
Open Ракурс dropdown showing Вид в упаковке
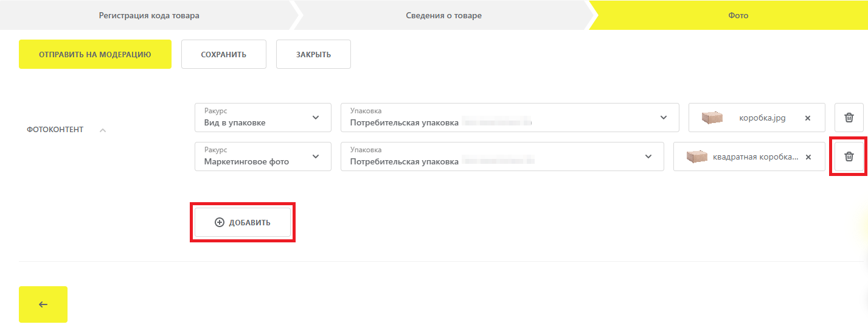[x=263, y=118]
